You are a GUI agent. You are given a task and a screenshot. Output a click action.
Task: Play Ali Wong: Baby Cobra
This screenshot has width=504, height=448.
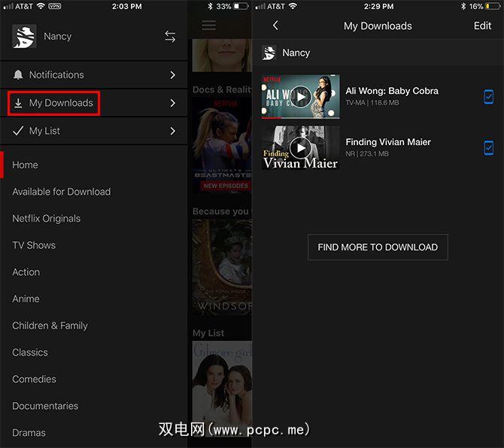(x=301, y=96)
